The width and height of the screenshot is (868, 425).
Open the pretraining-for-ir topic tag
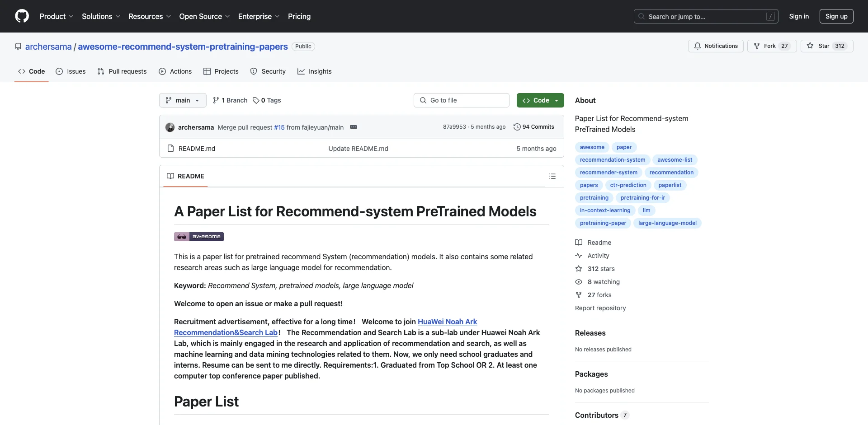[643, 198]
